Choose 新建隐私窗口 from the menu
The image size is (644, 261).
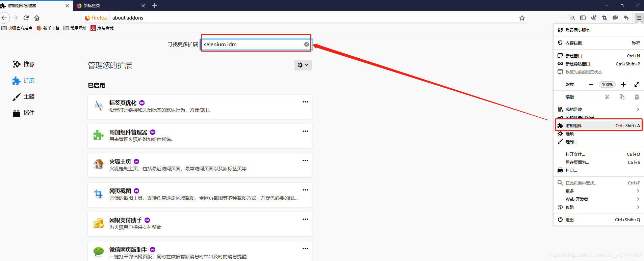tap(599, 64)
